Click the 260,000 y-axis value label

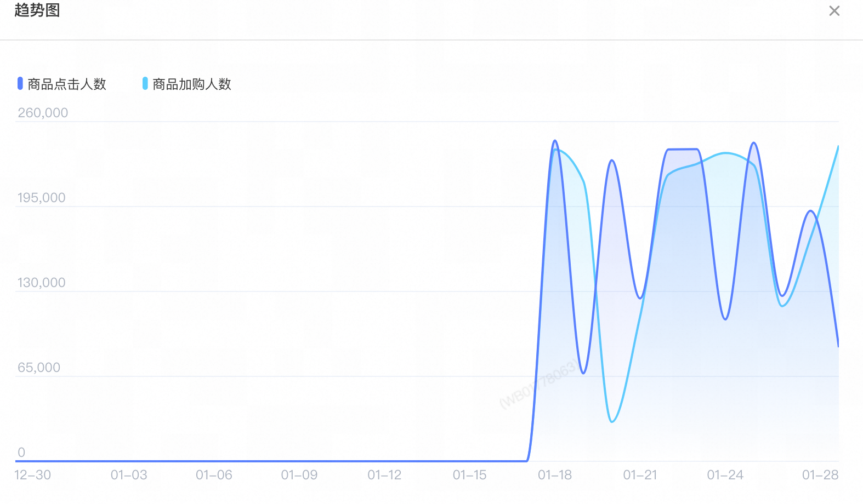[43, 113]
